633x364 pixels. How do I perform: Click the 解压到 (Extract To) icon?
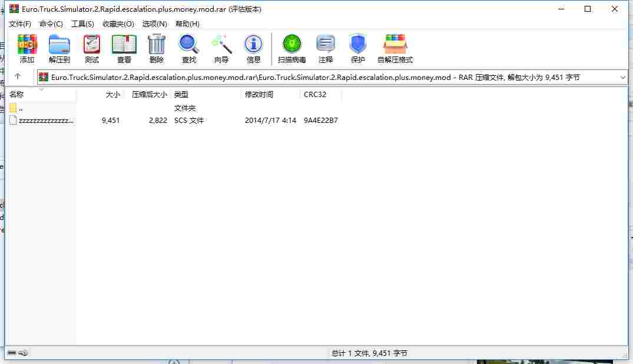[59, 48]
